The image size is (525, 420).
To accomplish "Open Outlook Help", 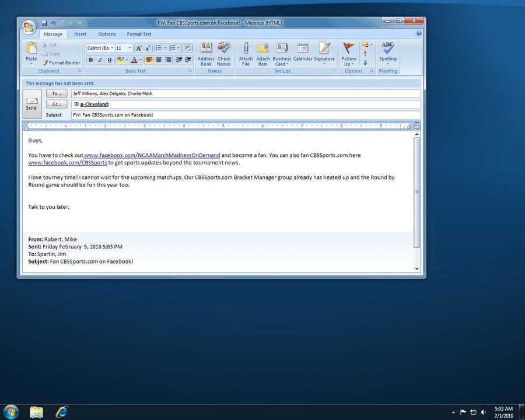I will (x=418, y=33).
